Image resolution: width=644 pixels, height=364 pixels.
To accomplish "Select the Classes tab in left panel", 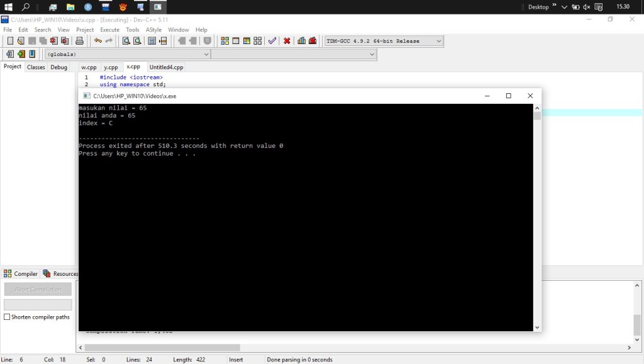I will [x=36, y=67].
